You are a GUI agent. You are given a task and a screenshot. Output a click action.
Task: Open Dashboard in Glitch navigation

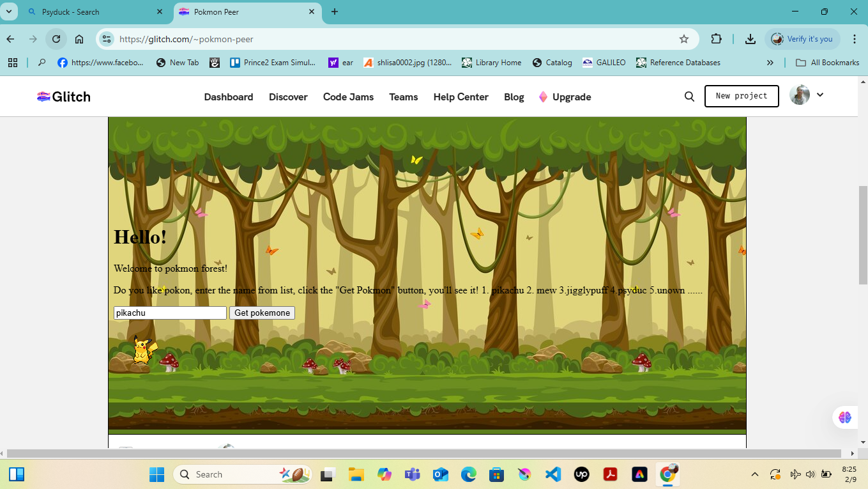pyautogui.click(x=229, y=97)
